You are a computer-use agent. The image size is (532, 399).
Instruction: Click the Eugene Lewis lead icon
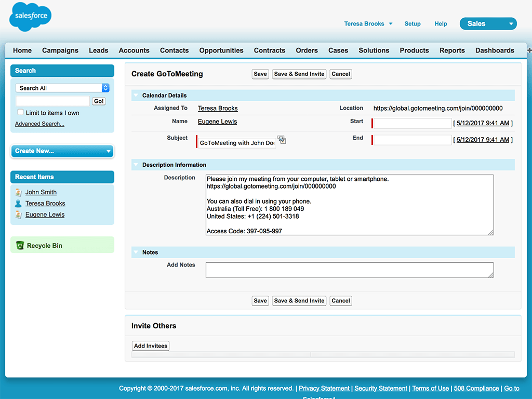point(19,215)
